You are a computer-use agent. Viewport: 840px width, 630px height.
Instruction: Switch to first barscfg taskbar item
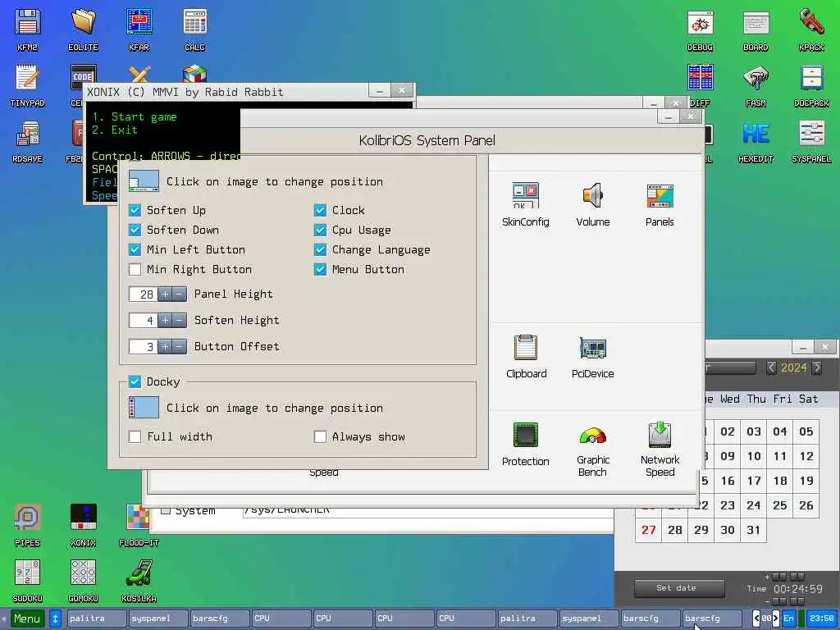point(220,619)
